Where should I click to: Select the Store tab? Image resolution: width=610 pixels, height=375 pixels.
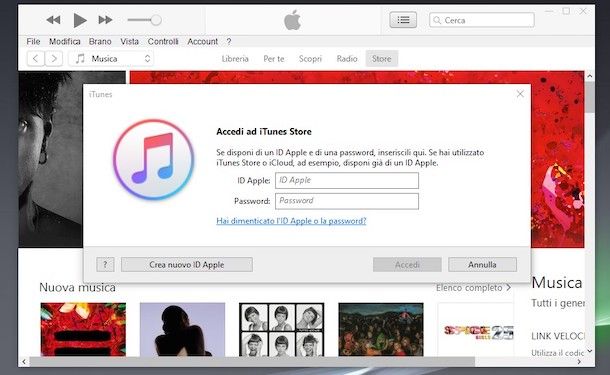point(382,59)
